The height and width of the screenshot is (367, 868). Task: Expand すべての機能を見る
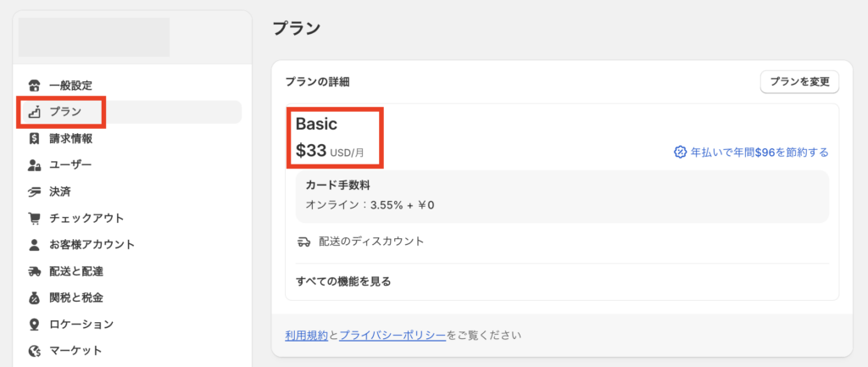(343, 281)
